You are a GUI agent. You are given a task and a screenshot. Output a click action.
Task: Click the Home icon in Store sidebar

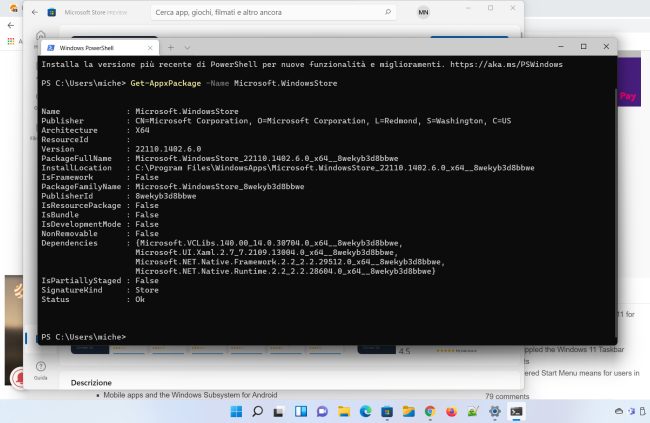coord(41,35)
